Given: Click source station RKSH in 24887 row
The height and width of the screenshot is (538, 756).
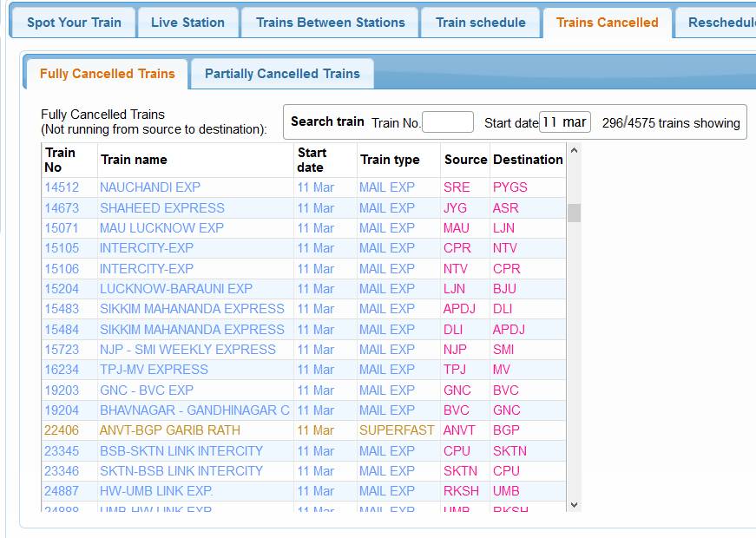Looking at the screenshot, I should click(x=462, y=491).
